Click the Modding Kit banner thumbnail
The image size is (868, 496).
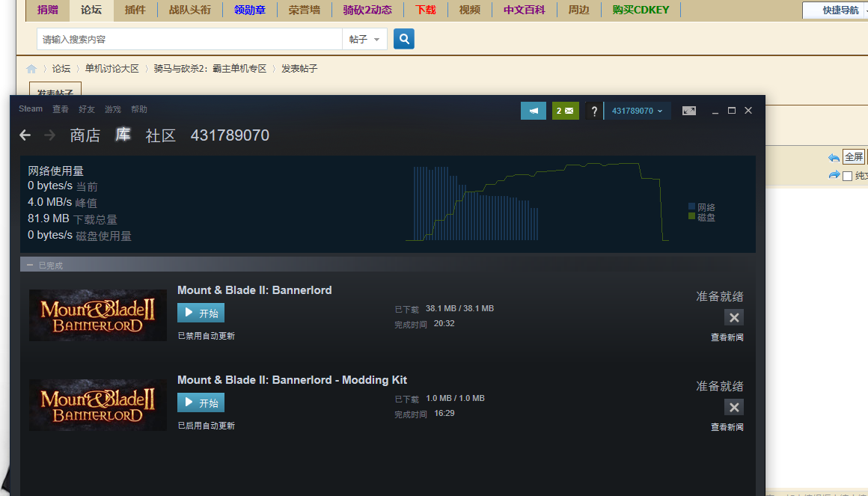coord(98,405)
